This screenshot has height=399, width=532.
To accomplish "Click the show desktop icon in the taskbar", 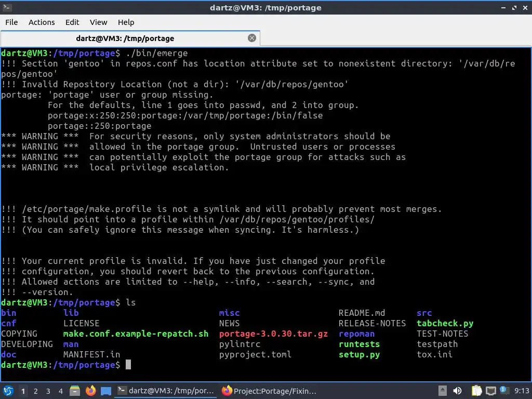I will (106, 391).
